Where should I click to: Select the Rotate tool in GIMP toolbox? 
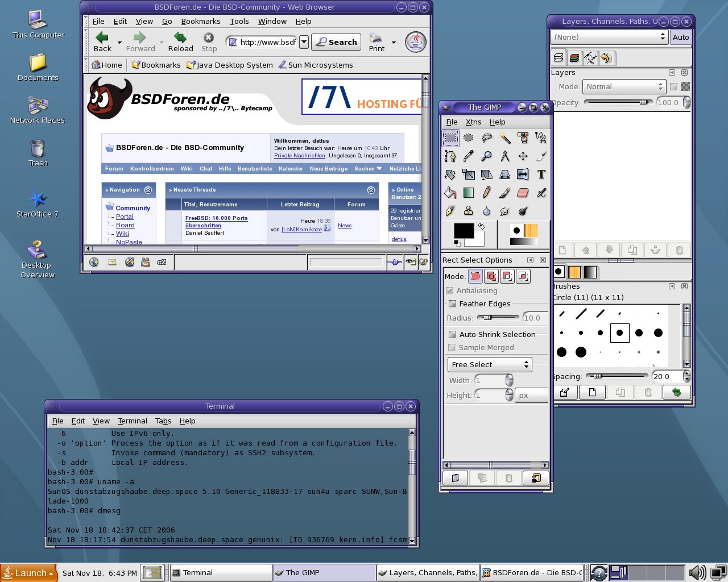pos(450,174)
